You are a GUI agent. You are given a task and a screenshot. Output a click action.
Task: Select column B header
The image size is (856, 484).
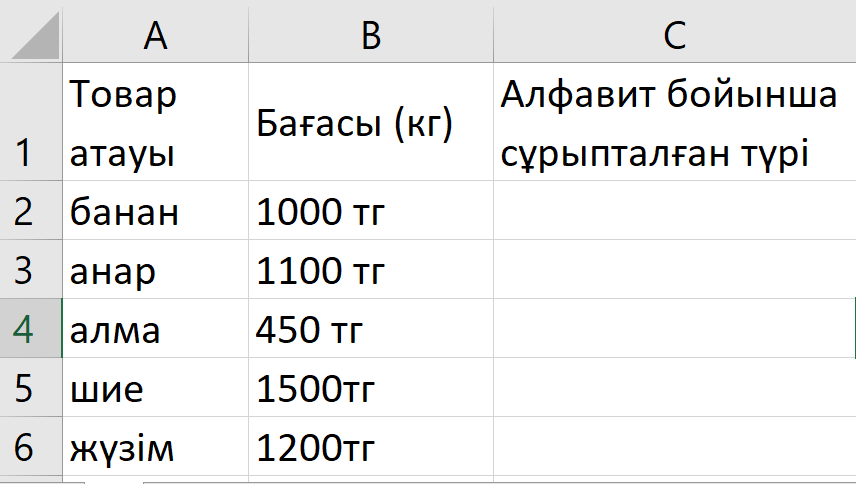(x=371, y=35)
